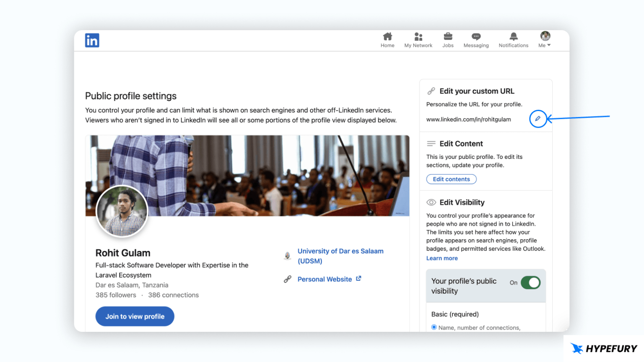Image resolution: width=644 pixels, height=362 pixels.
Task: Click the Edit contents button
Action: (451, 179)
